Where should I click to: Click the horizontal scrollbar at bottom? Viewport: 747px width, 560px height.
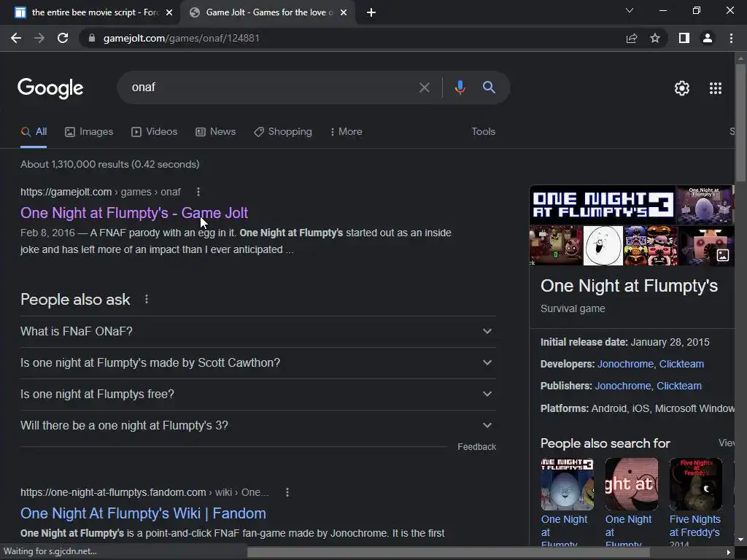449,552
